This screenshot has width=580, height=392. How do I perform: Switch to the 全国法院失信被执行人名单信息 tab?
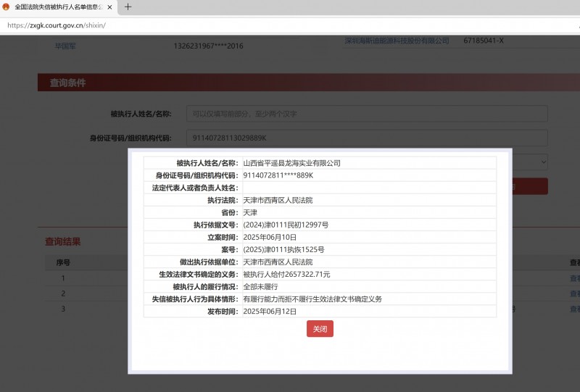click(x=57, y=7)
